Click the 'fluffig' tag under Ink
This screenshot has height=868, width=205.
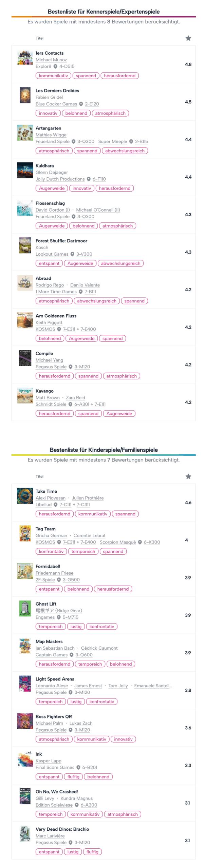pos(73,776)
